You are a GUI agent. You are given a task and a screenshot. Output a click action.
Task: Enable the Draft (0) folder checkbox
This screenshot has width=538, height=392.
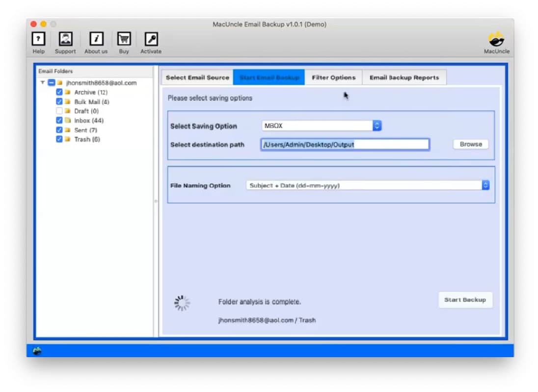[60, 111]
